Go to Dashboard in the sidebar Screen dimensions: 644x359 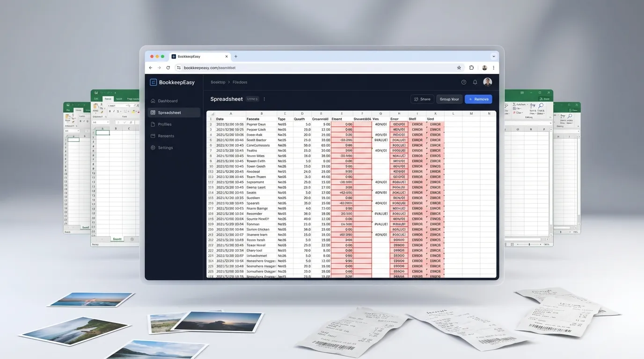(168, 101)
